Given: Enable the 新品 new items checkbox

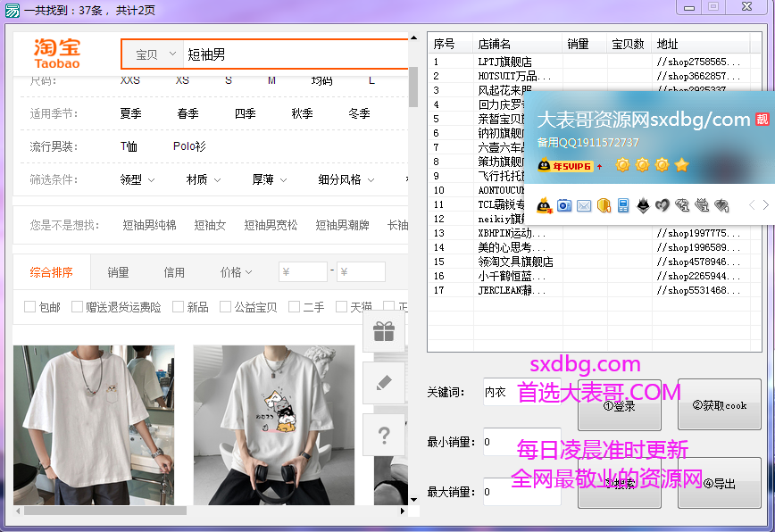Looking at the screenshot, I should click(179, 307).
